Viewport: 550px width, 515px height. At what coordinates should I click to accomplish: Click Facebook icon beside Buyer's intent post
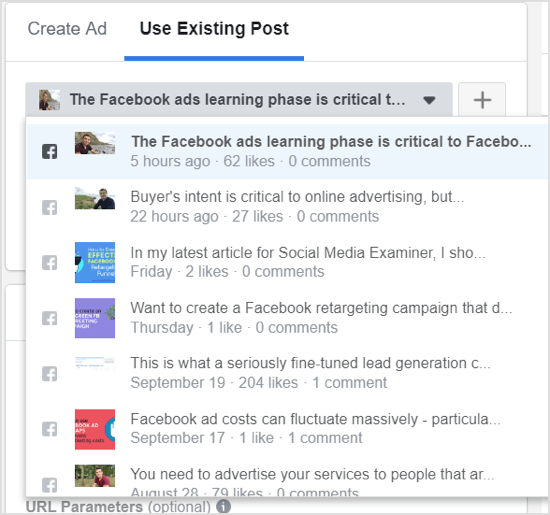[x=49, y=207]
